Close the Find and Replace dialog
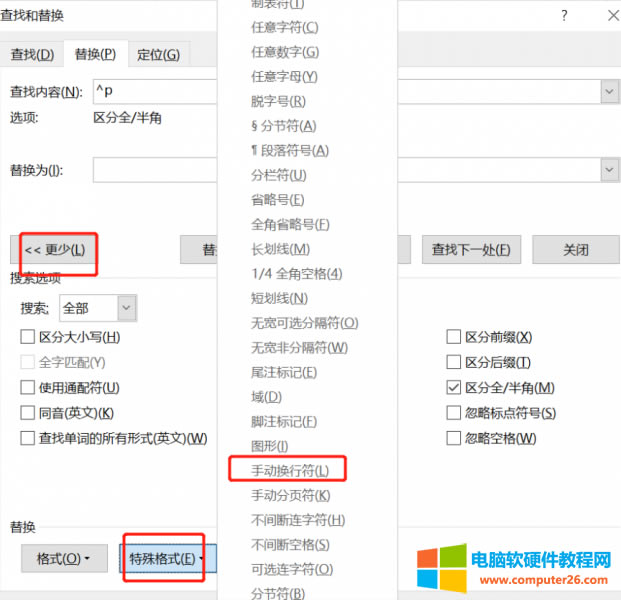621x600 pixels. 611,16
